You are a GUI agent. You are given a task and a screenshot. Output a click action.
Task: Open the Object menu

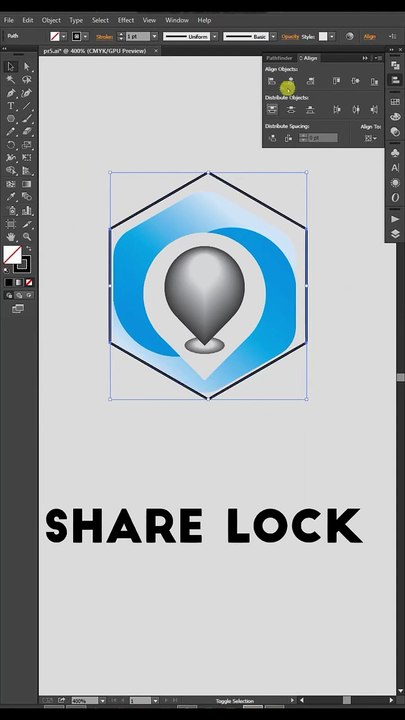pyautogui.click(x=51, y=20)
